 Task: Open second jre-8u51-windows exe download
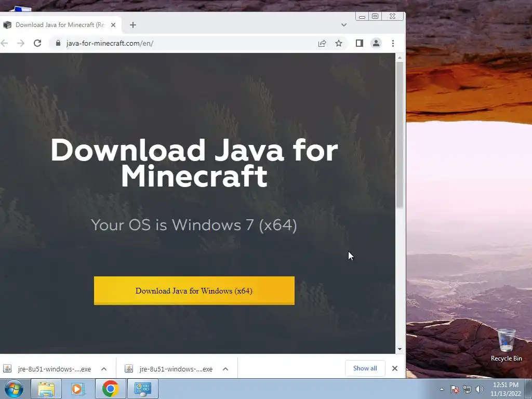170,369
